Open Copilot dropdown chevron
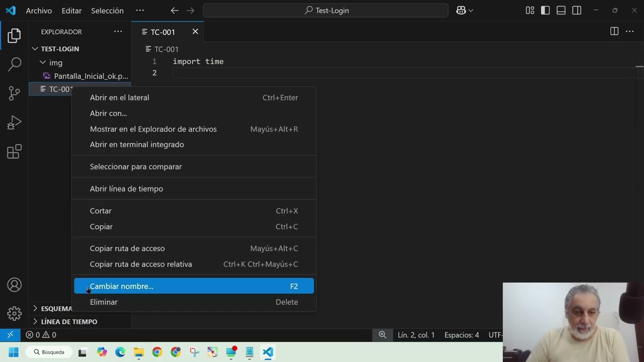Viewport: 644px width, 362px height. click(x=471, y=10)
